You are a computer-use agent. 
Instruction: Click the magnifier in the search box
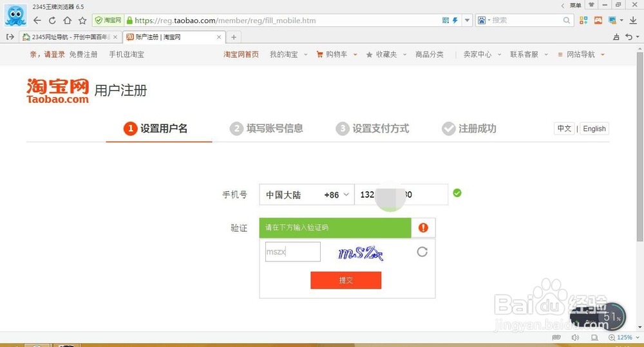click(567, 20)
